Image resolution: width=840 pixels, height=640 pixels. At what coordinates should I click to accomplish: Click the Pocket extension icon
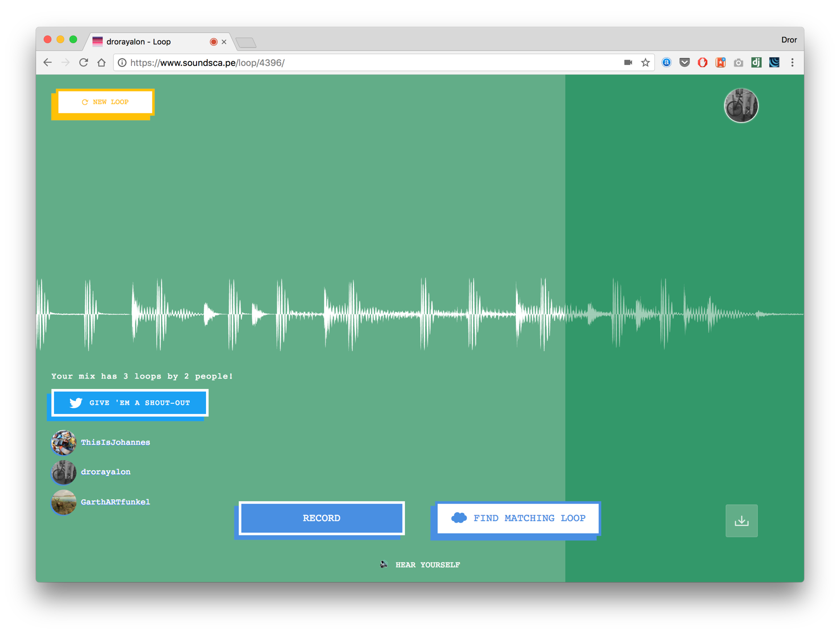tap(684, 62)
